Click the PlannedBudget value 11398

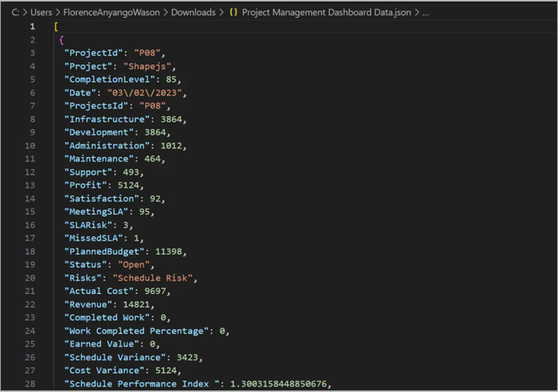170,251
